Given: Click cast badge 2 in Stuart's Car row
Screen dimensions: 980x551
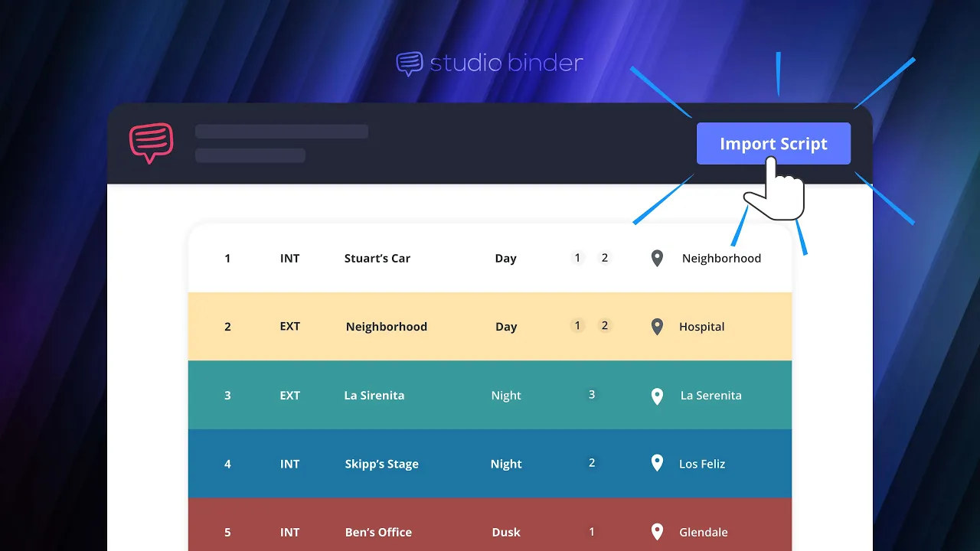Looking at the screenshot, I should pos(605,258).
